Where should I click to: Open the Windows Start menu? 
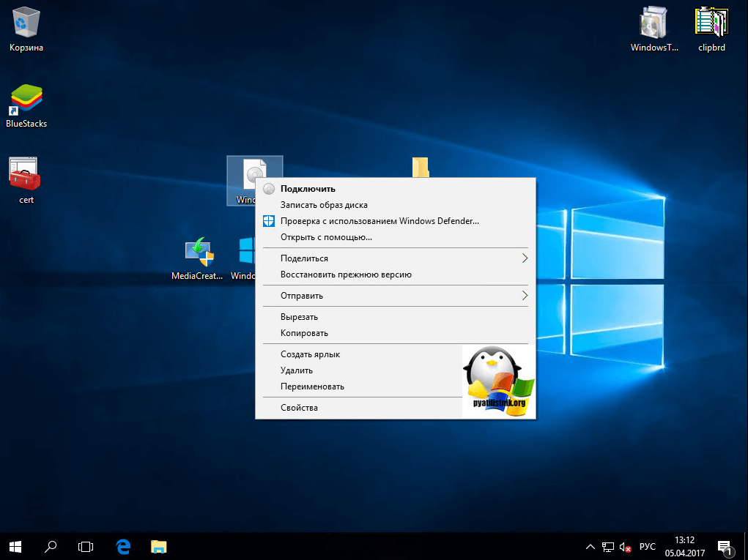coord(15,546)
